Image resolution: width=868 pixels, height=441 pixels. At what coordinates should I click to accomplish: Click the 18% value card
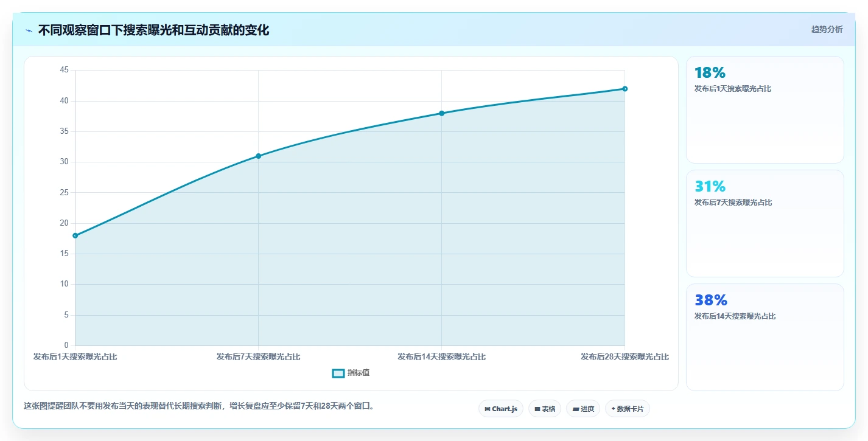[765, 109]
